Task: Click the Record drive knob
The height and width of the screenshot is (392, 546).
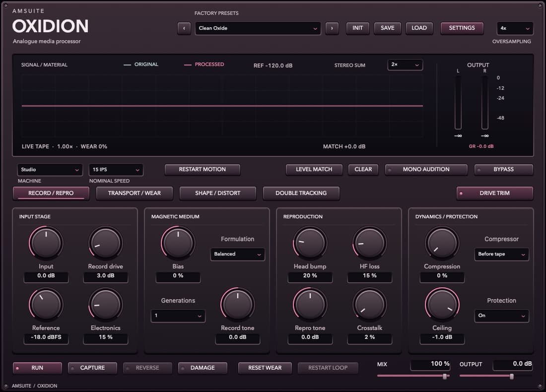Action: [106, 243]
